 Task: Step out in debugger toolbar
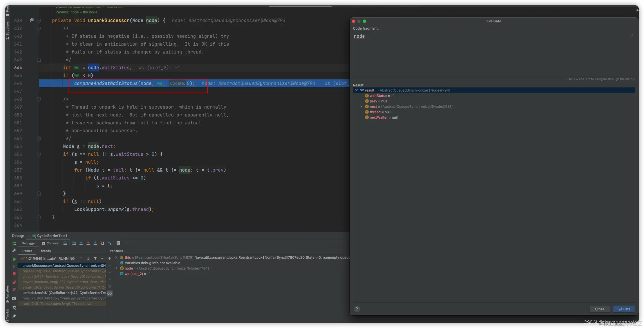95,243
